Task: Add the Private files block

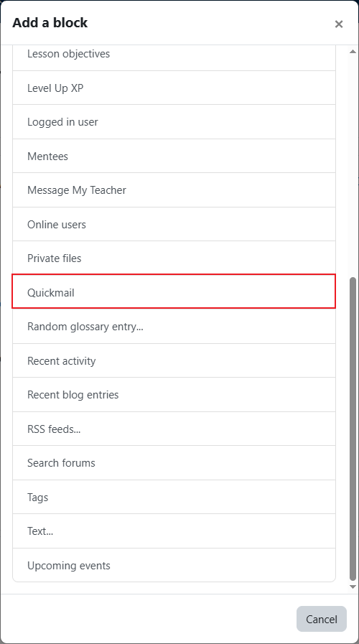Action: tap(174, 258)
